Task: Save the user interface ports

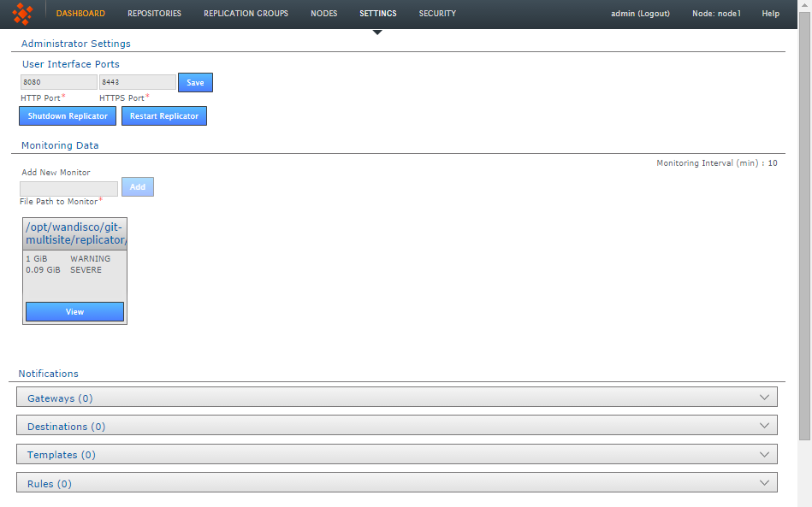Action: tap(195, 83)
